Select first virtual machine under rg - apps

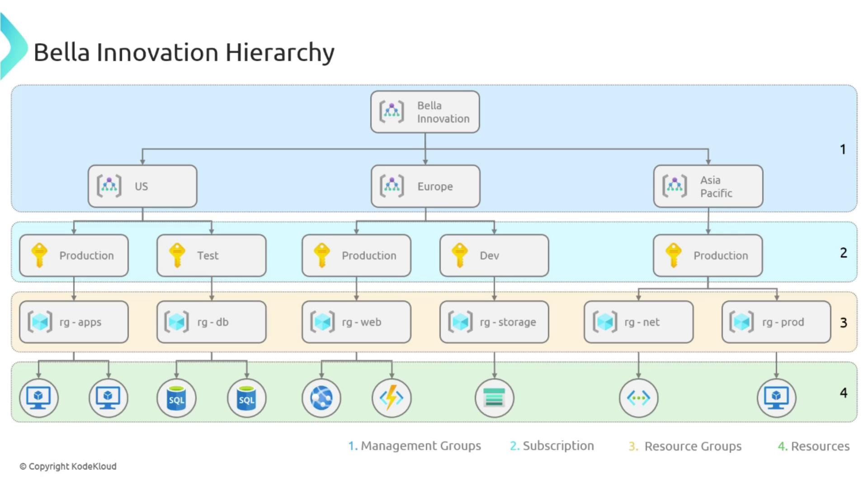tap(39, 398)
